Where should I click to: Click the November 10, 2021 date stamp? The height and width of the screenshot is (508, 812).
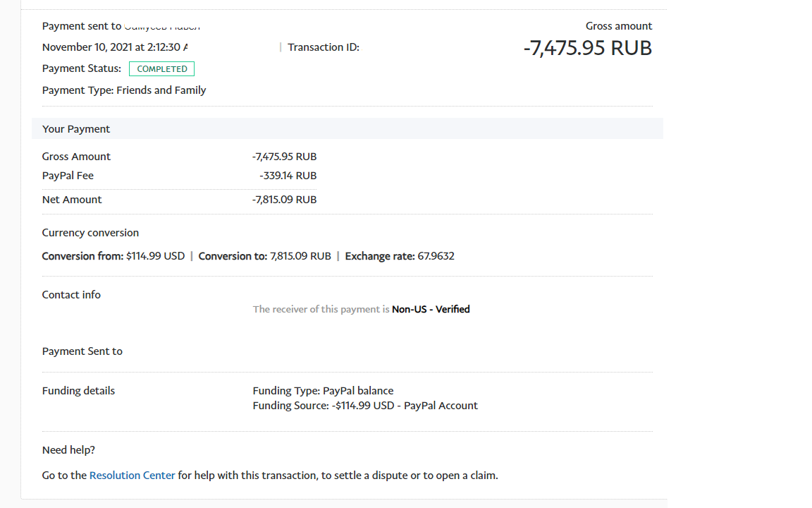[115, 47]
